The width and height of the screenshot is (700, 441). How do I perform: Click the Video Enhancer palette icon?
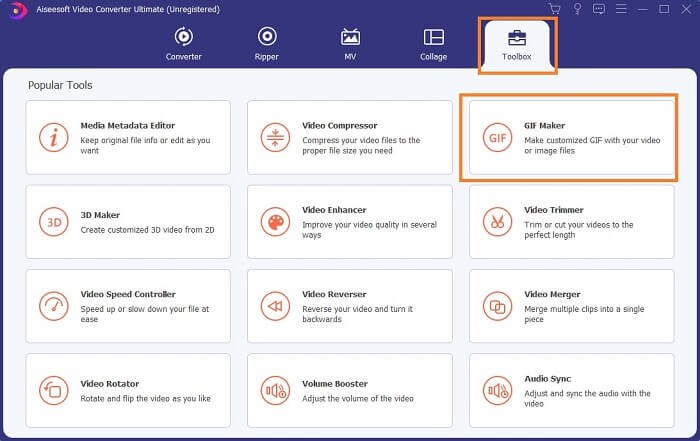pos(275,222)
